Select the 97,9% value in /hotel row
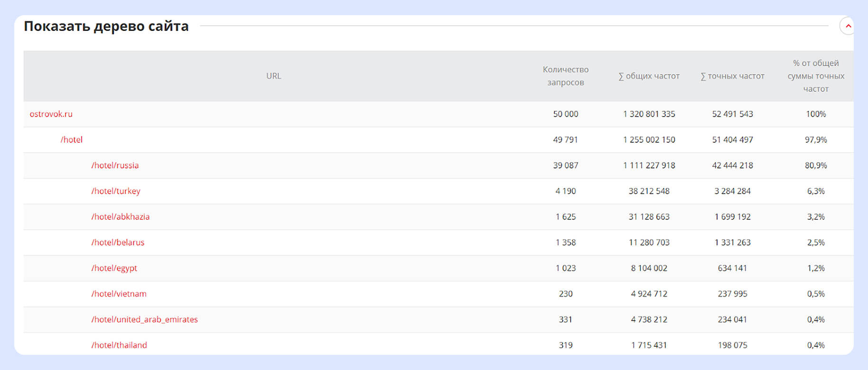The height and width of the screenshot is (370, 868). coord(816,139)
